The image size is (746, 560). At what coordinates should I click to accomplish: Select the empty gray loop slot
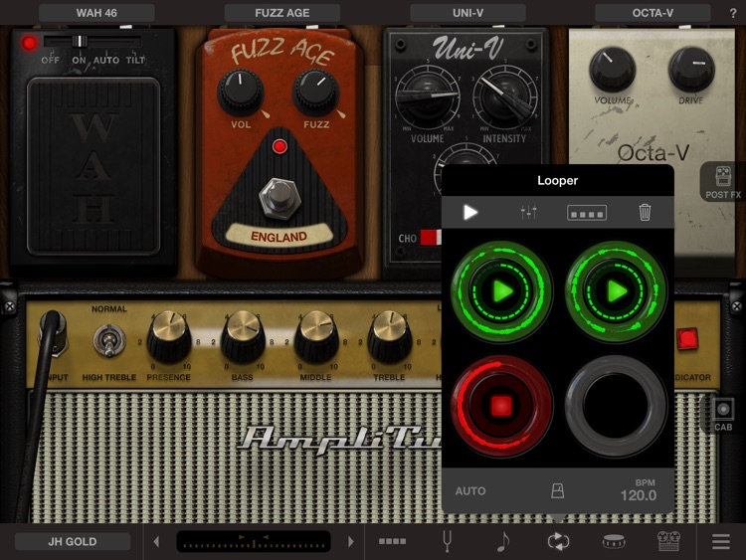click(x=616, y=406)
